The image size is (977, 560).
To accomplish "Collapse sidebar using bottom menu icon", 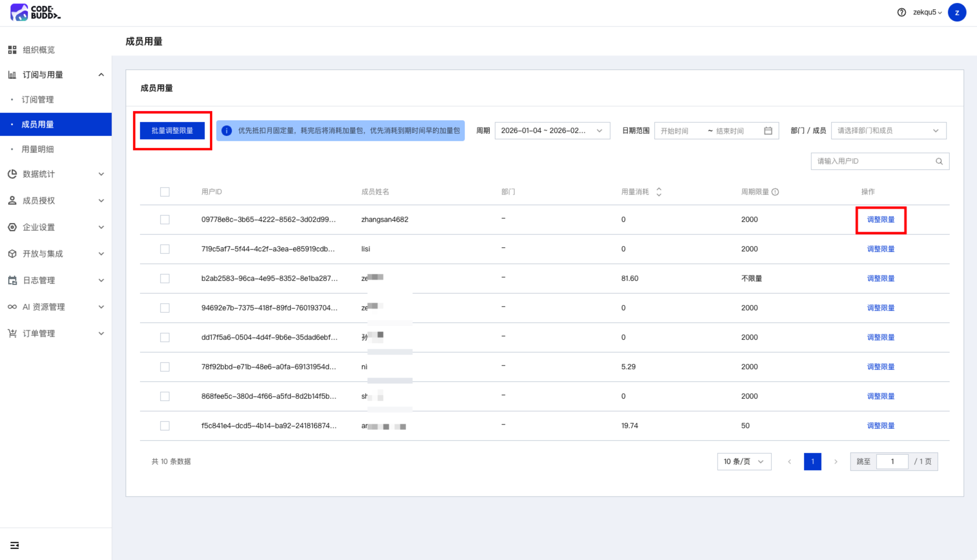I will 14,545.
